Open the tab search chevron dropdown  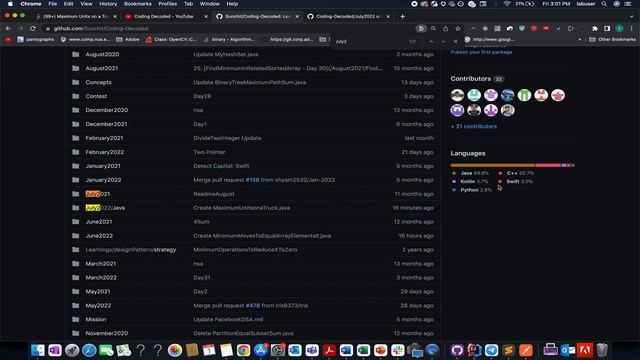click(x=631, y=16)
